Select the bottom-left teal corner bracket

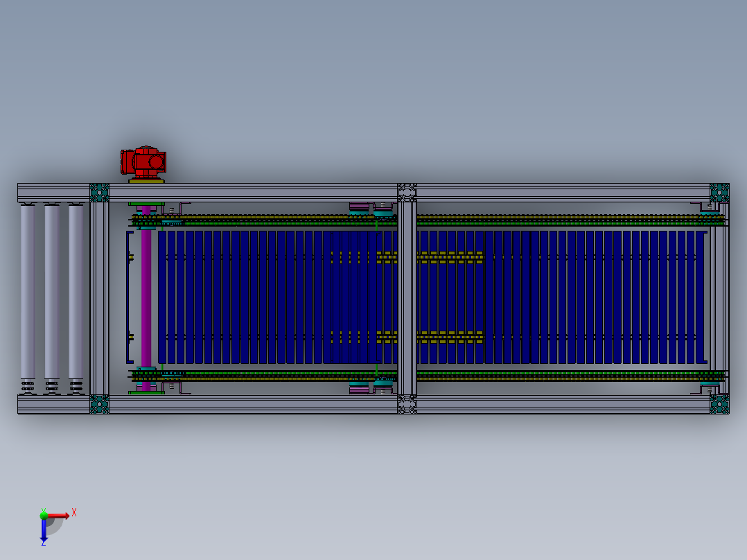[x=99, y=404]
